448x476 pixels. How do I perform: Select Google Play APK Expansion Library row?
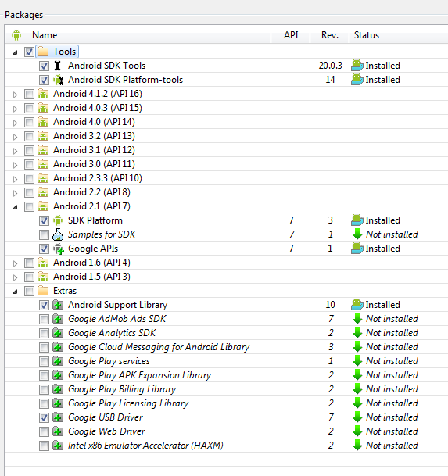(227, 375)
